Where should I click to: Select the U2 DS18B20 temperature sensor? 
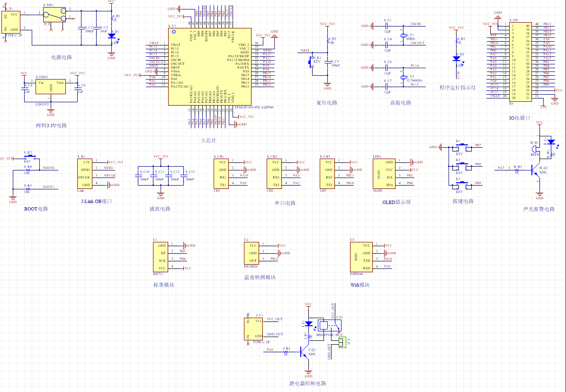(x=251, y=253)
